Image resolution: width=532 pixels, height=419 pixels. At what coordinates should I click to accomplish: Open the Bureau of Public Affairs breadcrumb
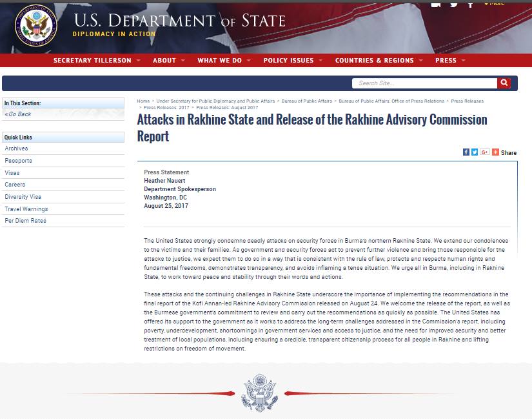click(x=307, y=101)
